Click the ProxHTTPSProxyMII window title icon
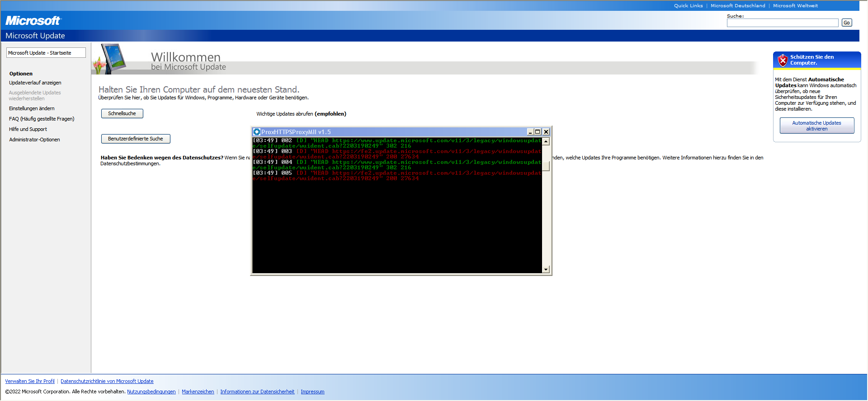868x401 pixels. (x=257, y=132)
